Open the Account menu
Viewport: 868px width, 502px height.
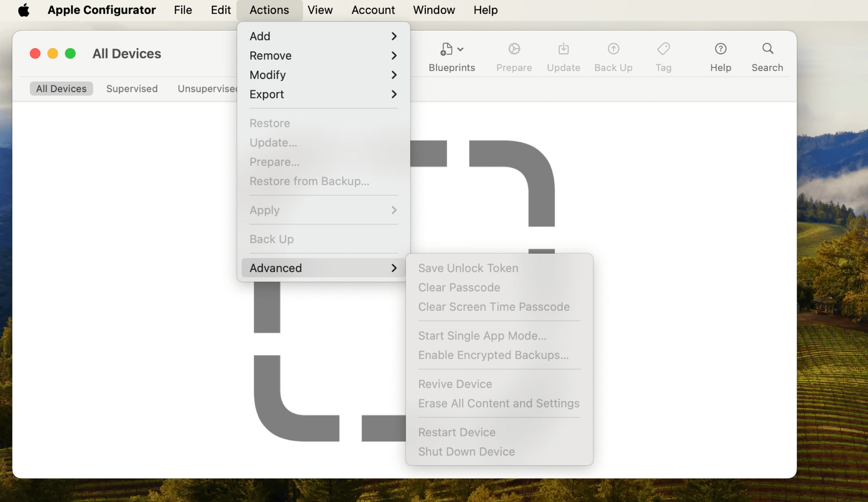tap(373, 10)
